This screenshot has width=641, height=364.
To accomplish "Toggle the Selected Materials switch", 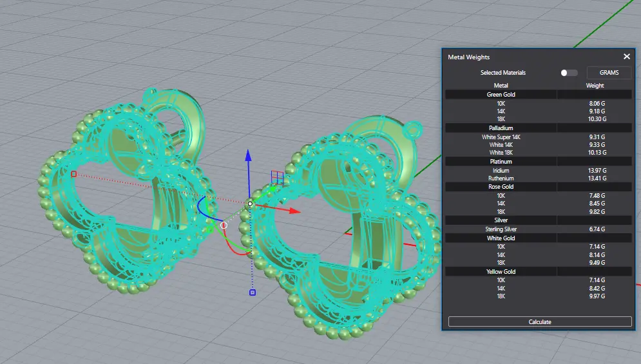I will point(568,73).
